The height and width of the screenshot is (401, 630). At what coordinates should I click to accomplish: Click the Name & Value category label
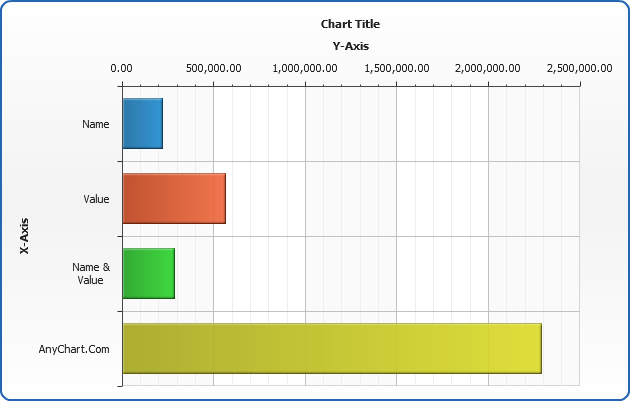(x=91, y=274)
